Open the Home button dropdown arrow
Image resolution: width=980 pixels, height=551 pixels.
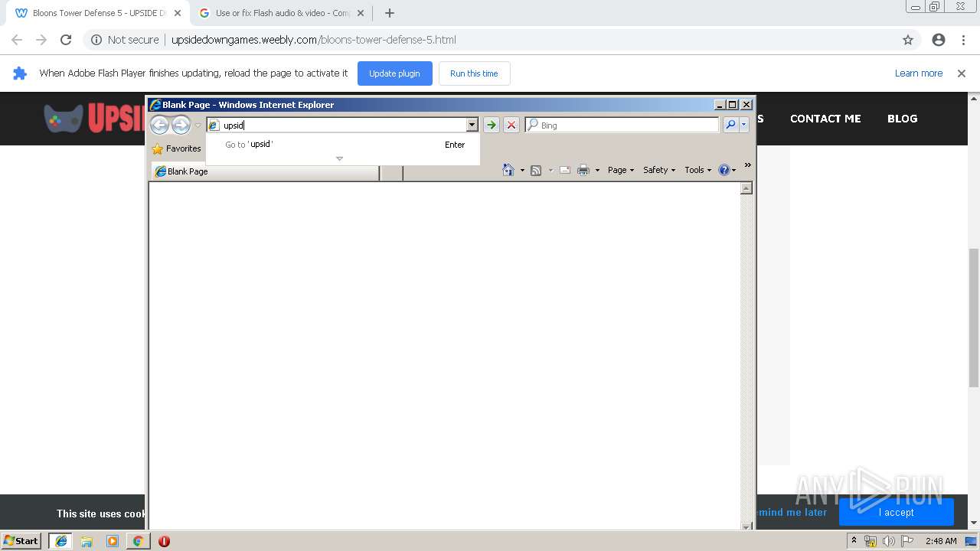pyautogui.click(x=522, y=170)
